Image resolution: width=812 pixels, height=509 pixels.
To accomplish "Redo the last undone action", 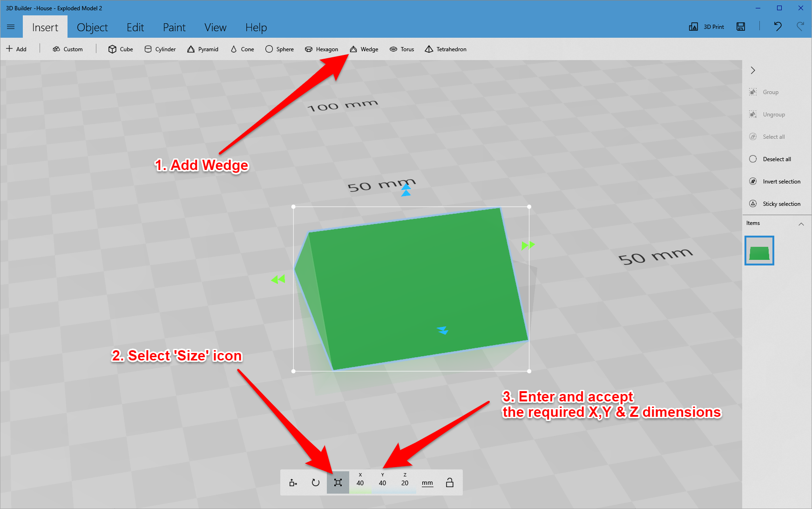I will point(800,27).
